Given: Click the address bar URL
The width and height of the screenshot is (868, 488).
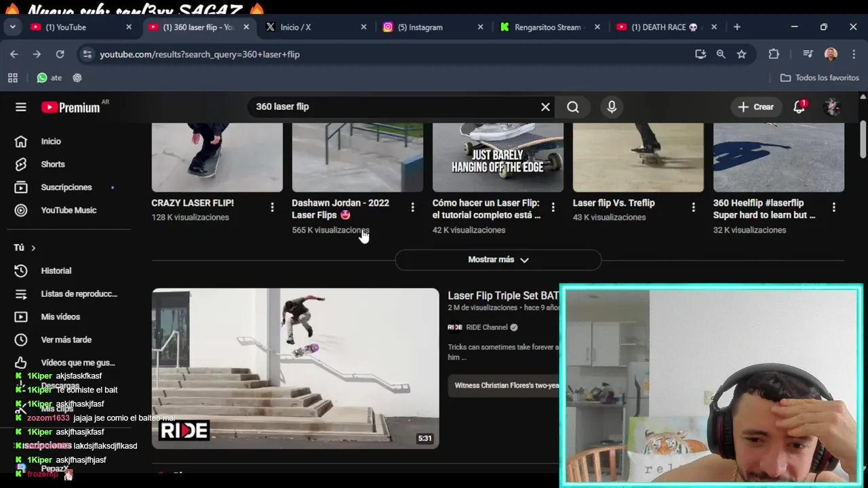Looking at the screenshot, I should pyautogui.click(x=199, y=54).
